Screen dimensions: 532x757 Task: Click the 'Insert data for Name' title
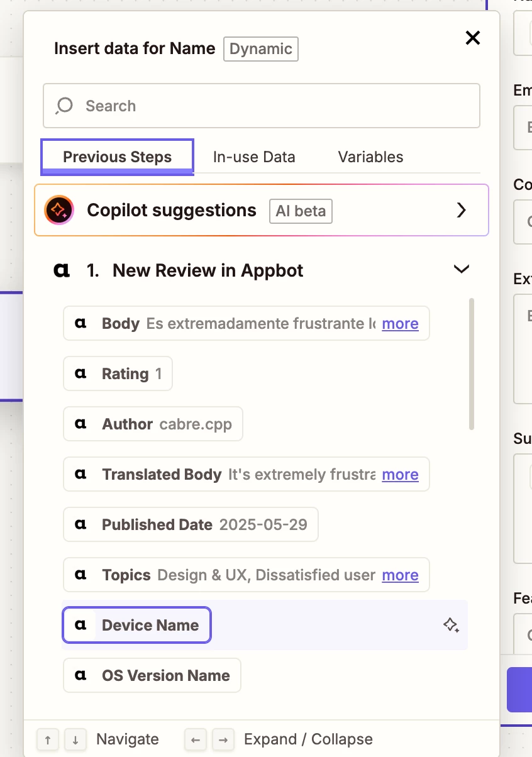click(135, 48)
